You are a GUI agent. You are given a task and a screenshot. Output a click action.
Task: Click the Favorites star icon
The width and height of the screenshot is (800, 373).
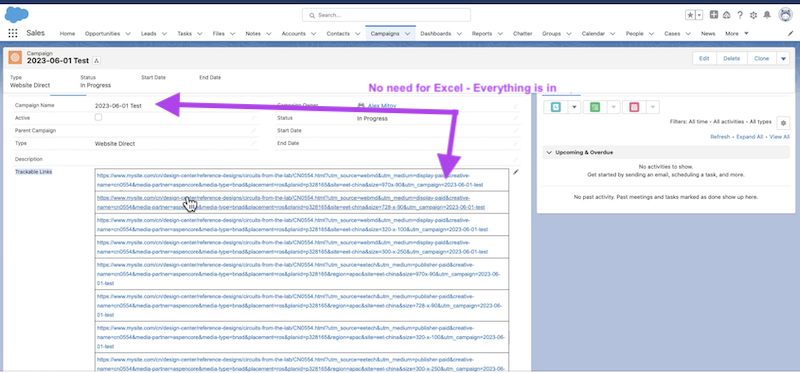click(690, 15)
